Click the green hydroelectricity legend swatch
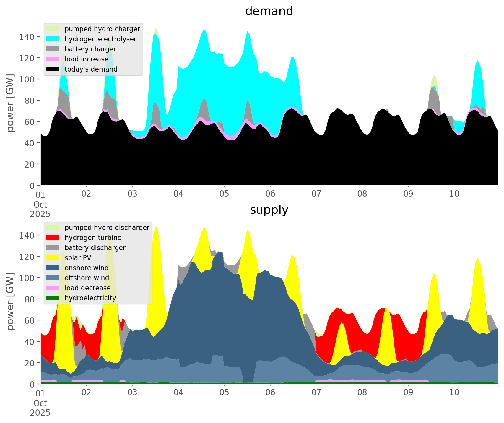Image resolution: width=504 pixels, height=423 pixels. point(53,298)
